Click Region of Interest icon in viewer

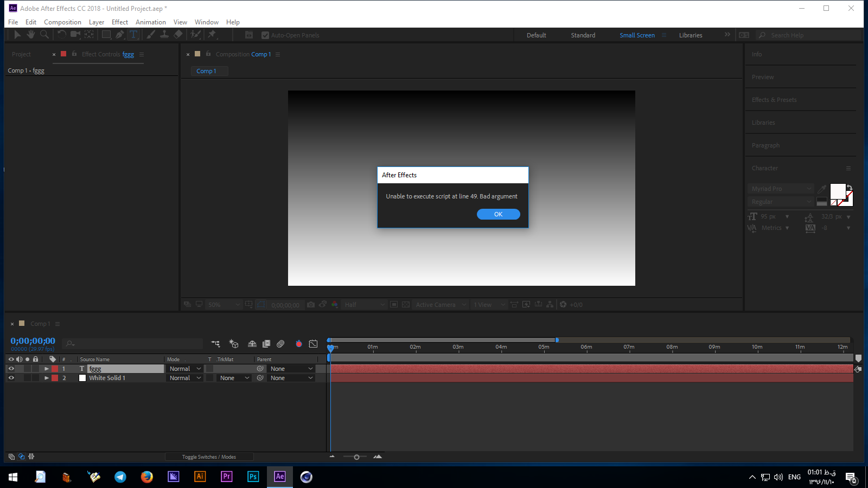pos(394,305)
